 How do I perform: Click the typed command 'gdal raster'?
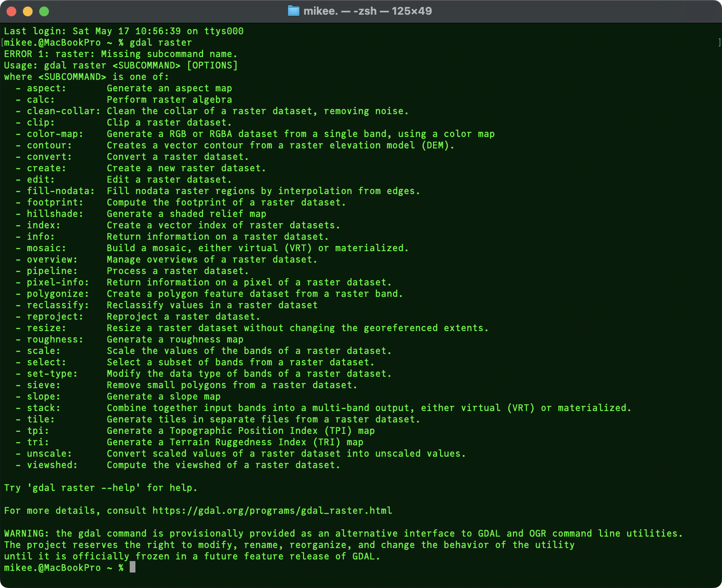[x=161, y=42]
